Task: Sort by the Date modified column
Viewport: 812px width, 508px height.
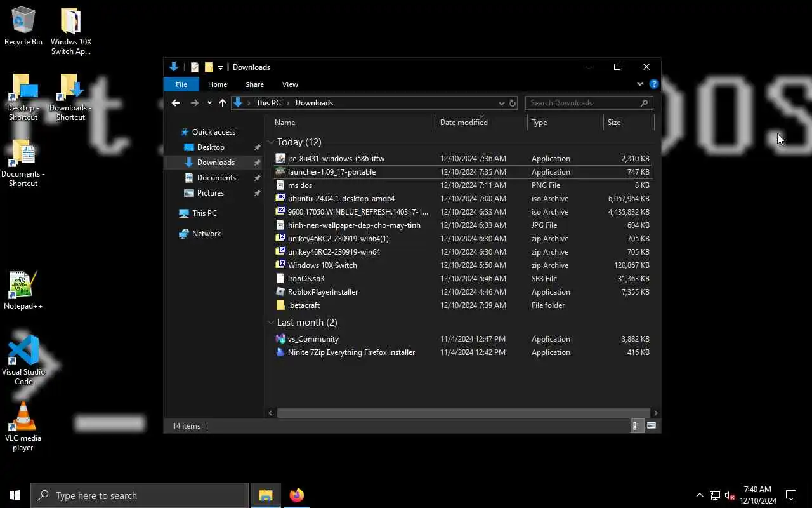Action: (482, 123)
